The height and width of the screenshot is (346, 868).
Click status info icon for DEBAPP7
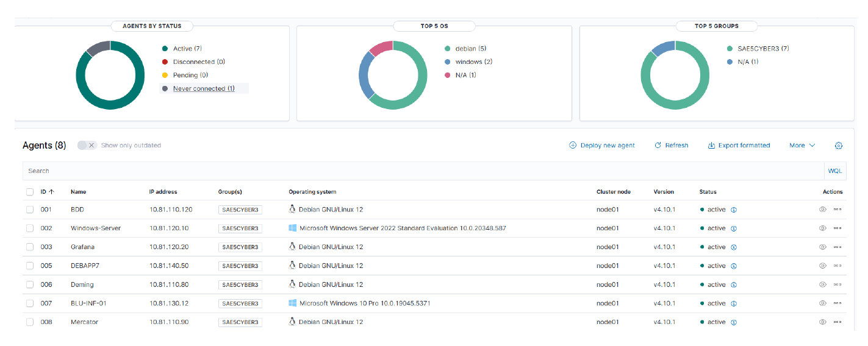(x=734, y=266)
